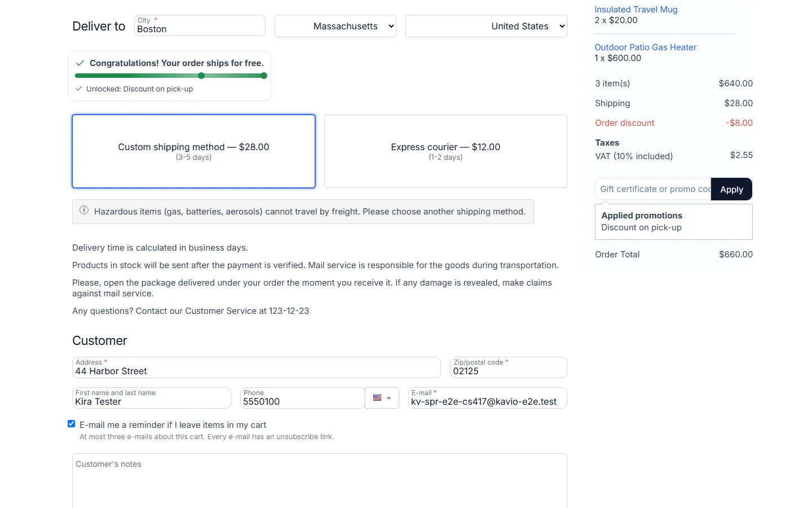Open the United States country dropdown
This screenshot has height=508, width=812.
pos(486,26)
